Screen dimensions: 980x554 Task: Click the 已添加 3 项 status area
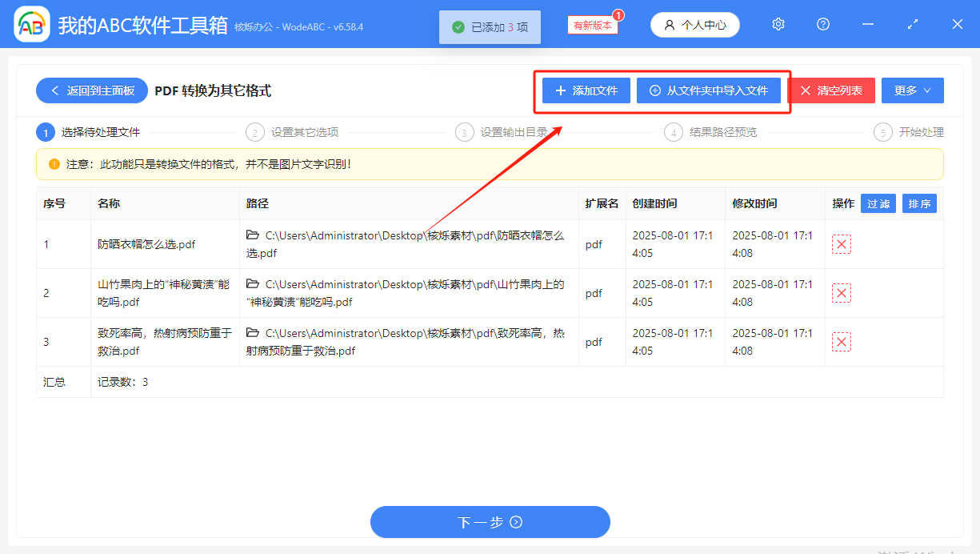[x=490, y=26]
